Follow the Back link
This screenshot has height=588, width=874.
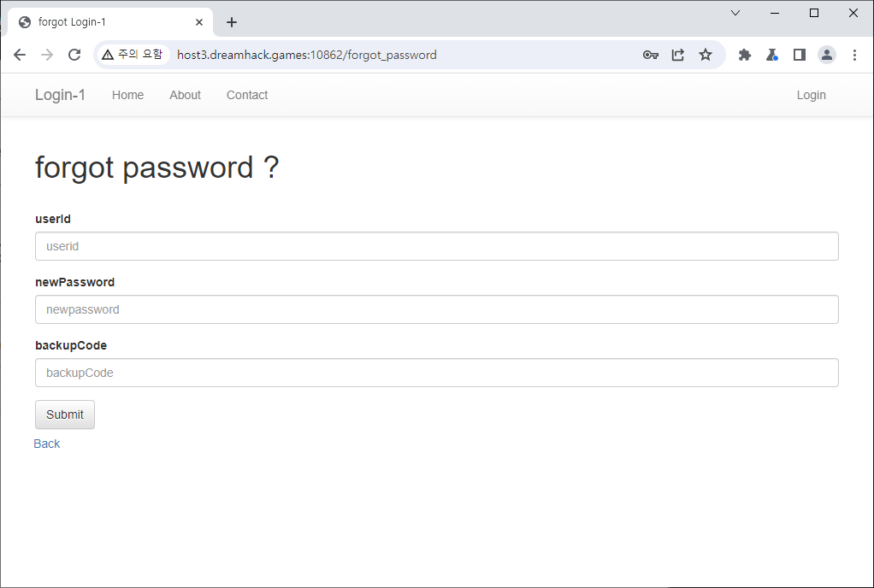[x=47, y=444]
